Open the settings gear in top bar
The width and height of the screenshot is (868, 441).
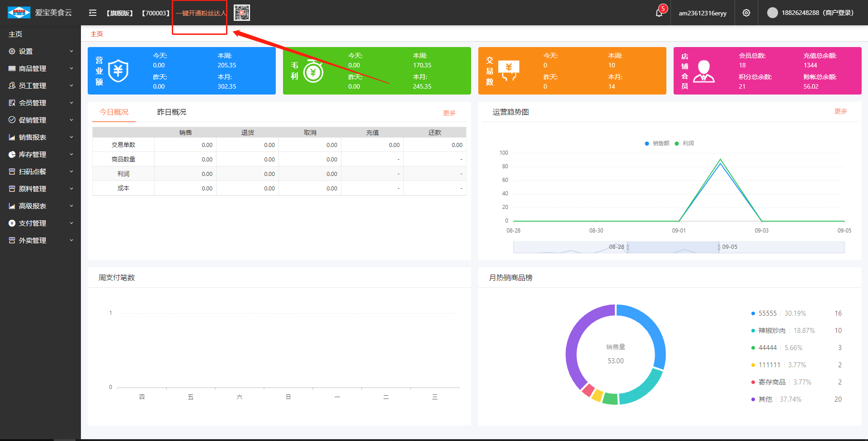(746, 13)
